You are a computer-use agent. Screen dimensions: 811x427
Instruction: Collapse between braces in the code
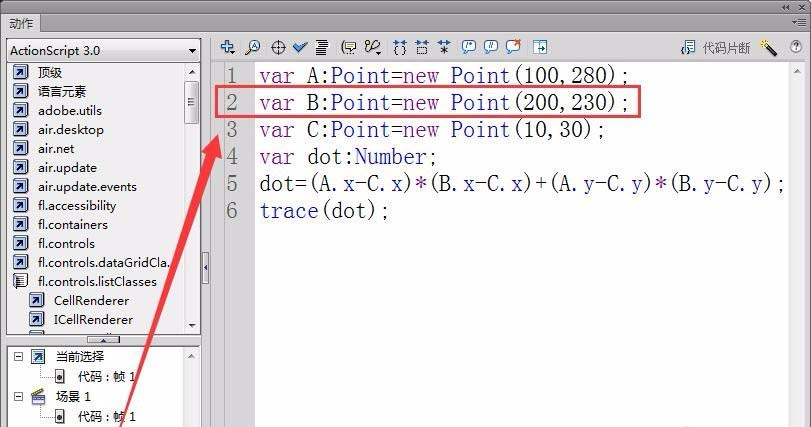coord(399,48)
